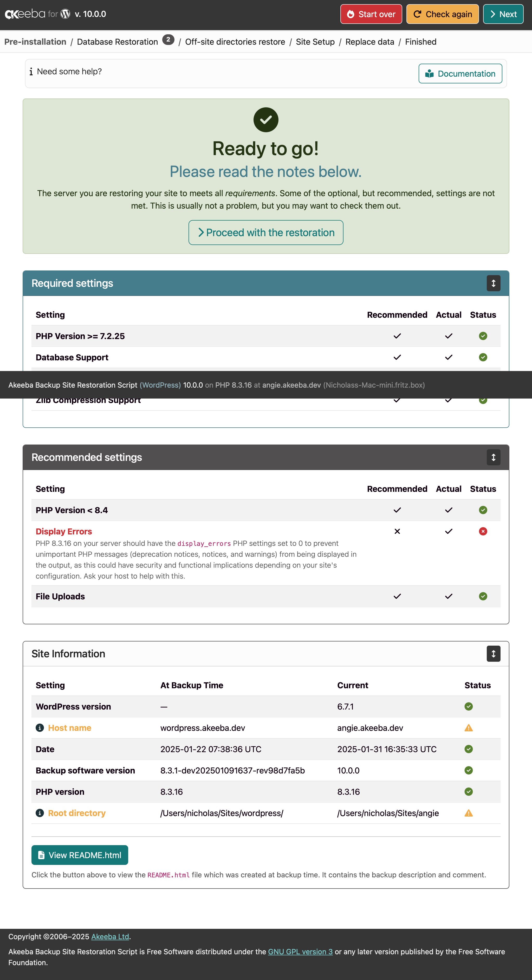
Task: Click the WordPress version 6.7.1 value
Action: pyautogui.click(x=345, y=706)
